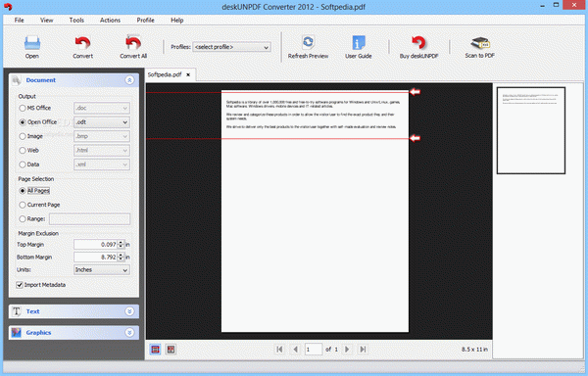
Task: Click the Document panel header icon
Action: [16, 80]
